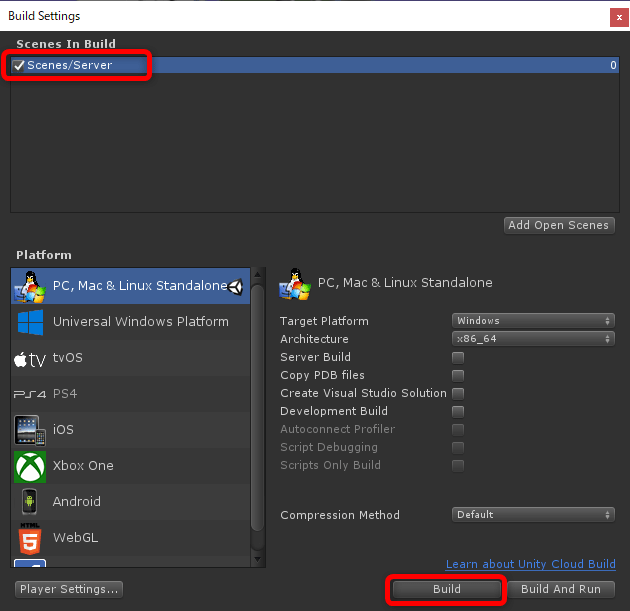
Task: Select Universal Windows Platform in list
Action: coord(130,322)
